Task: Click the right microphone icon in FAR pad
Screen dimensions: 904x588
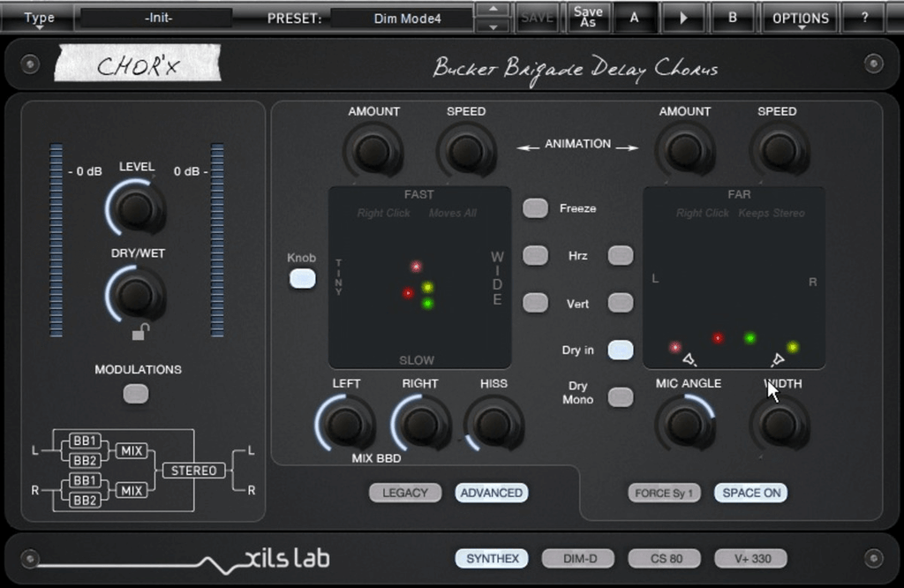Action: (x=777, y=360)
